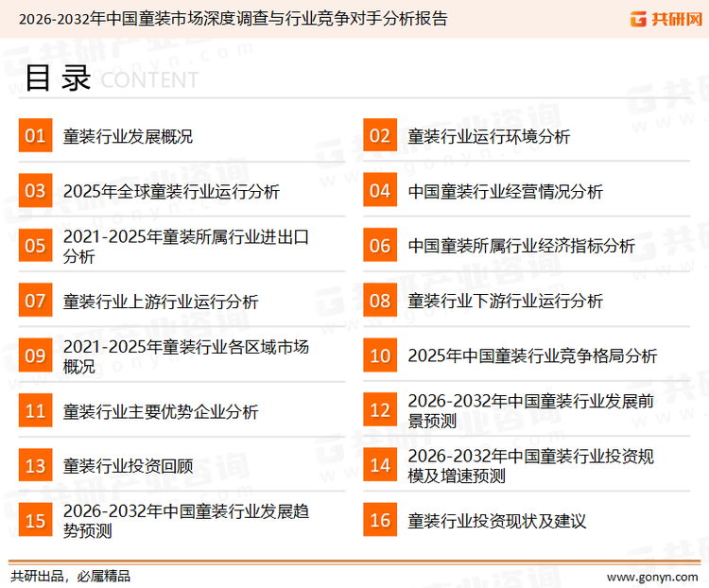The image size is (709, 588).
Task: Click the orange 09 number box
Action: click(35, 355)
